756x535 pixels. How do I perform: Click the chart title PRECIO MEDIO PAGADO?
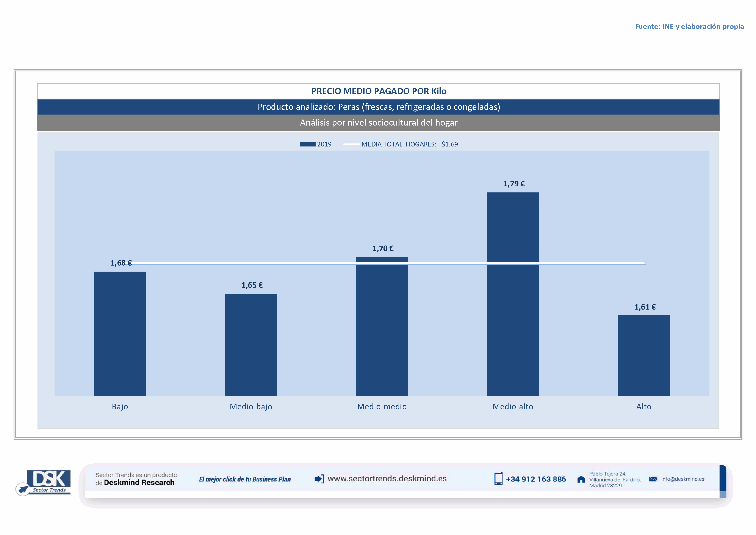click(378, 91)
